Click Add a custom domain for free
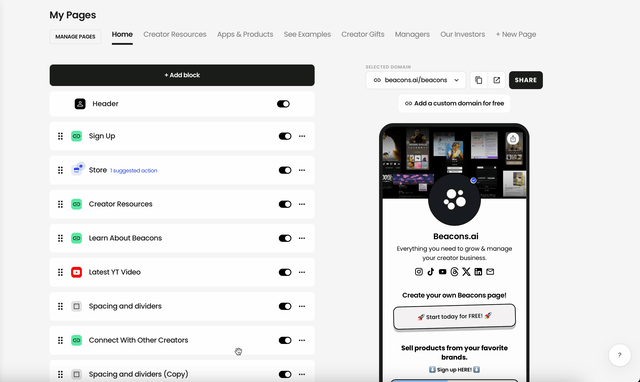 pos(454,103)
